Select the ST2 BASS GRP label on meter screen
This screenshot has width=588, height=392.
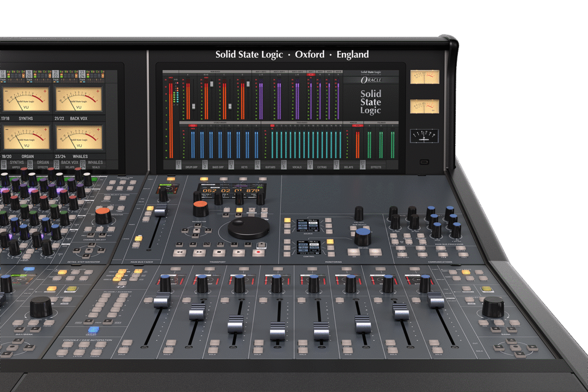[x=214, y=165]
